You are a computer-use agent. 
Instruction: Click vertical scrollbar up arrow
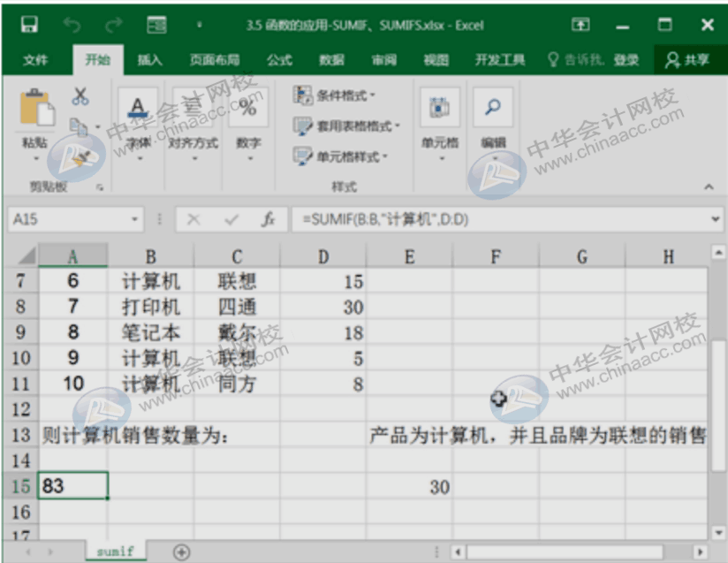tap(718, 253)
